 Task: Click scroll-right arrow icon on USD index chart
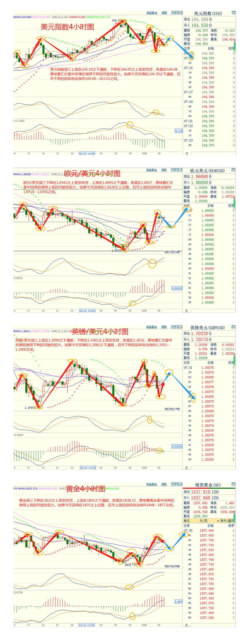(x=177, y=13)
